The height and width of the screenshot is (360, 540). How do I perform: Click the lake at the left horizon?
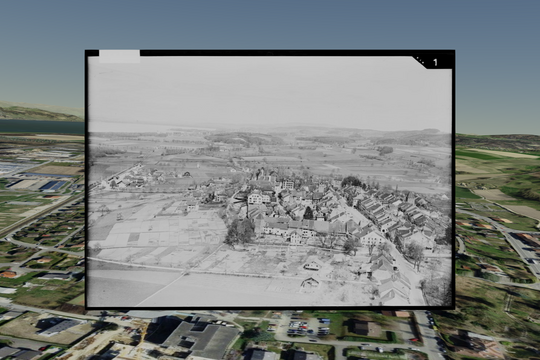click(x=41, y=126)
